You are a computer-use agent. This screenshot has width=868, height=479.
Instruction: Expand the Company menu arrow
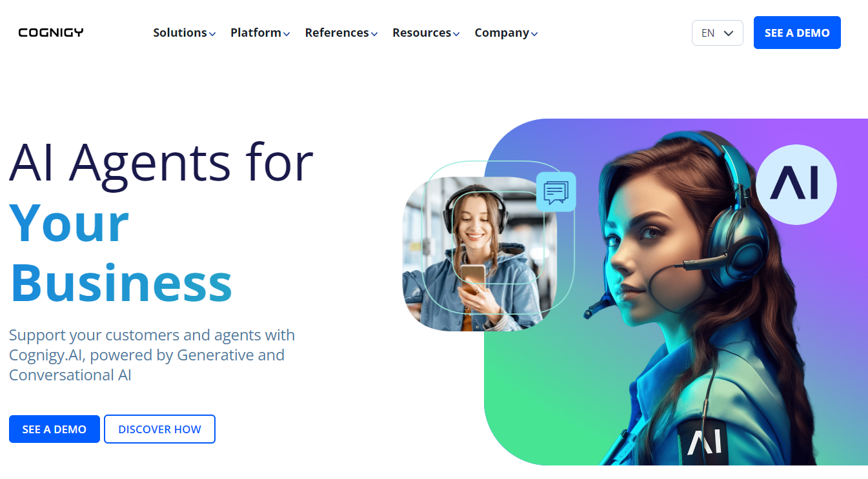pos(534,34)
